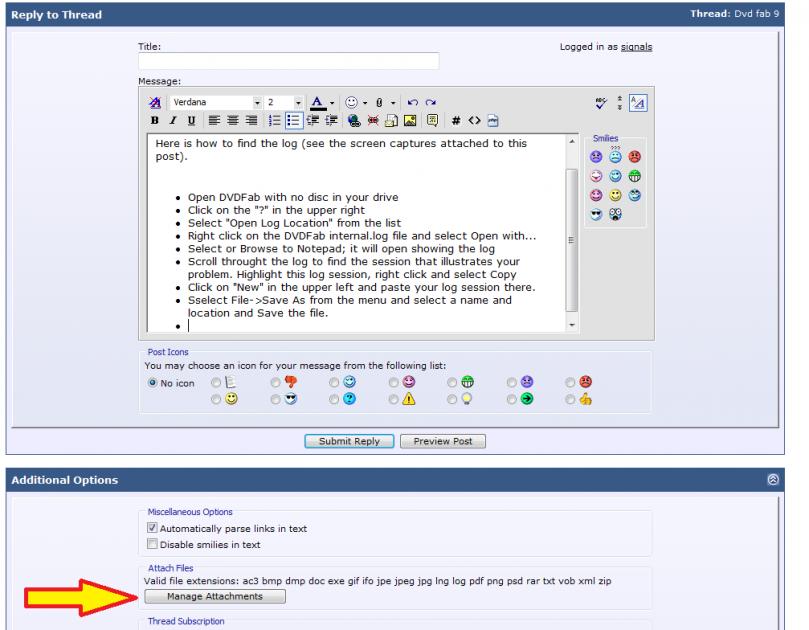This screenshot has width=809, height=630.
Task: Insert yellow smile from Smilies panel
Action: 615,195
